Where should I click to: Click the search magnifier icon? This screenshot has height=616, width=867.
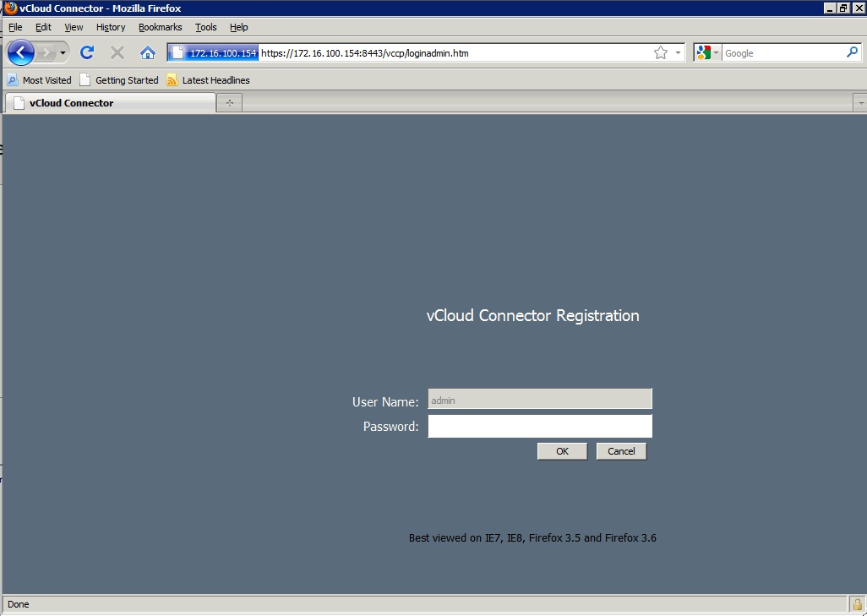(852, 52)
